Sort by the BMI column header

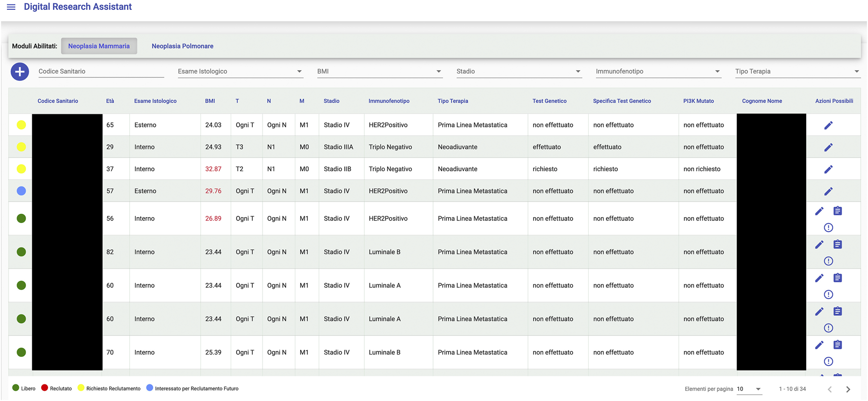[x=210, y=101]
